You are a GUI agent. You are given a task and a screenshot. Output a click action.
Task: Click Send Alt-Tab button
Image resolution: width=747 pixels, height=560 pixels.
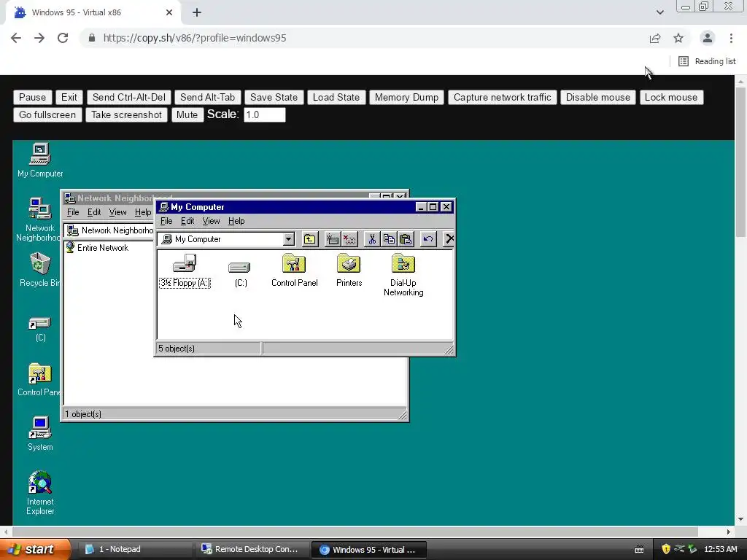click(x=208, y=97)
